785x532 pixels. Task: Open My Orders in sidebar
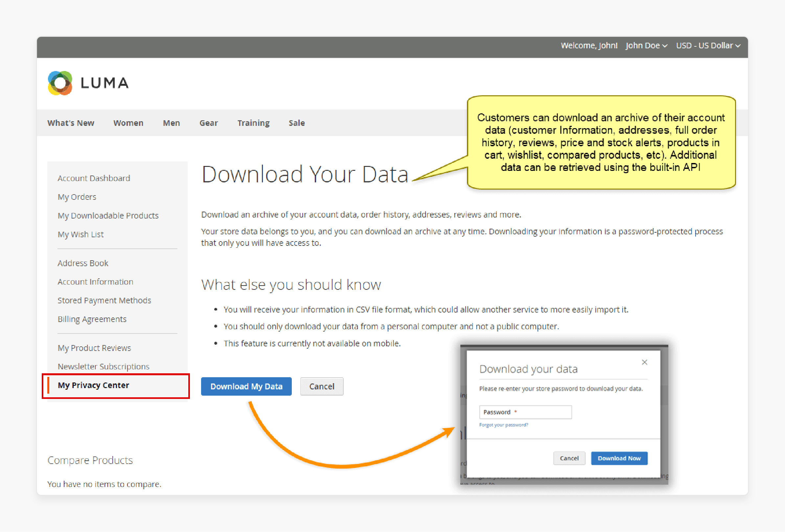(77, 197)
